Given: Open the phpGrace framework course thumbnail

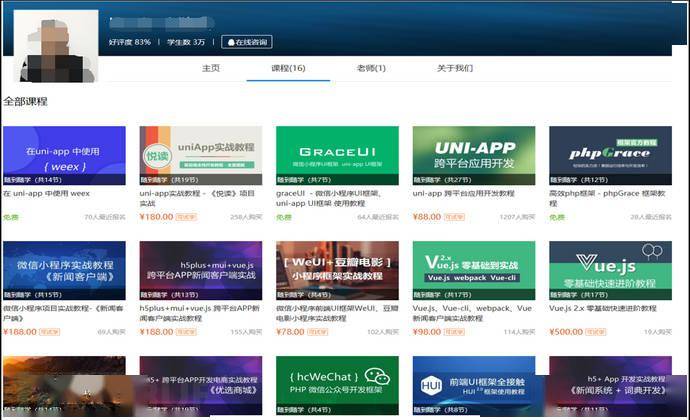Looking at the screenshot, I should click(610, 155).
